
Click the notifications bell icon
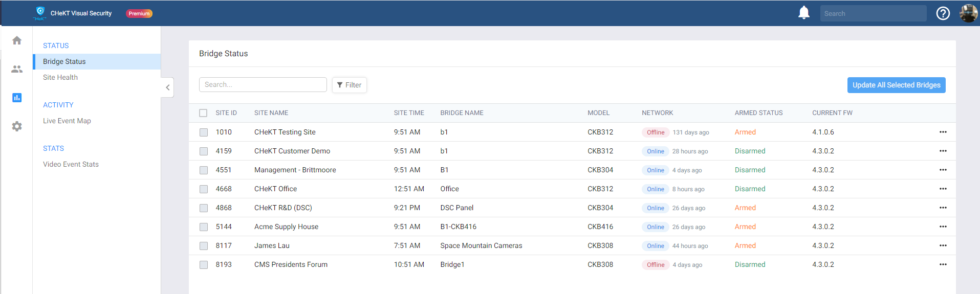804,13
